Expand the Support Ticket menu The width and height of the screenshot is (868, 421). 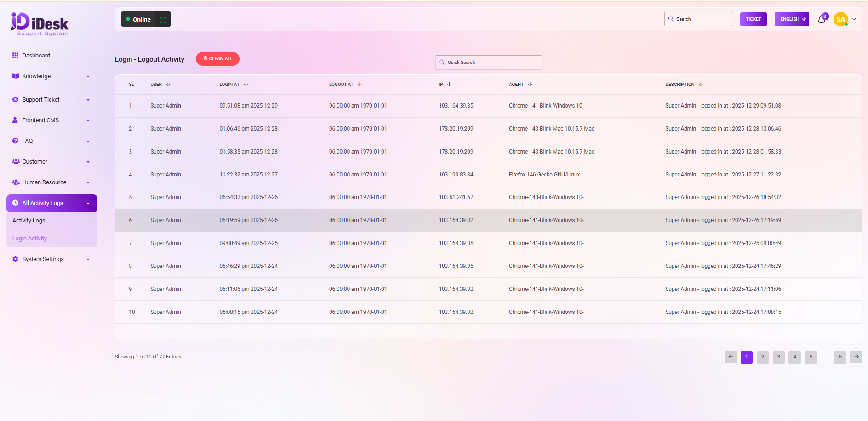(51, 100)
